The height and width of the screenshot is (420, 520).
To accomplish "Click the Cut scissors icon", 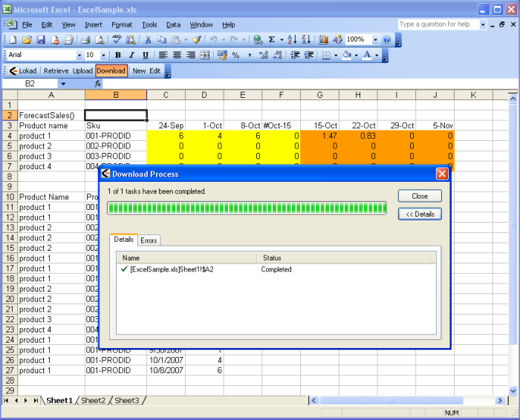I will (148, 40).
